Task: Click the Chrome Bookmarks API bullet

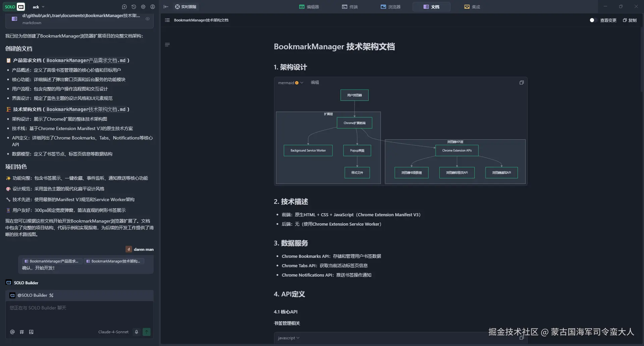Action: [x=331, y=256]
